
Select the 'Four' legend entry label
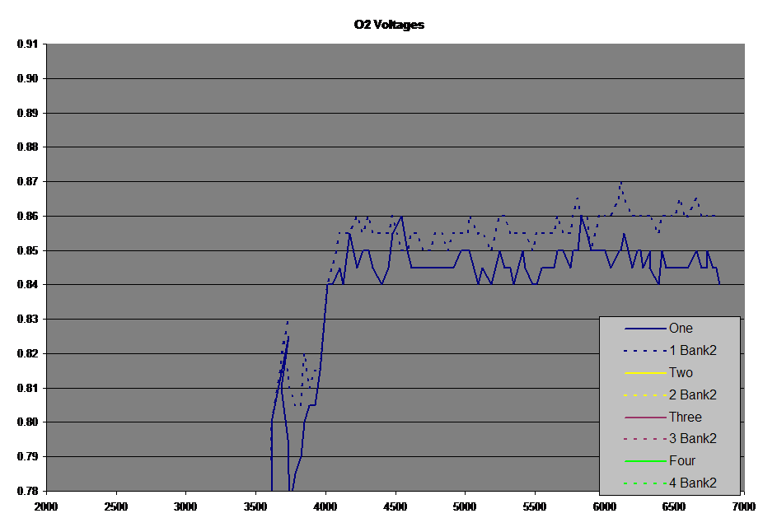coord(682,461)
